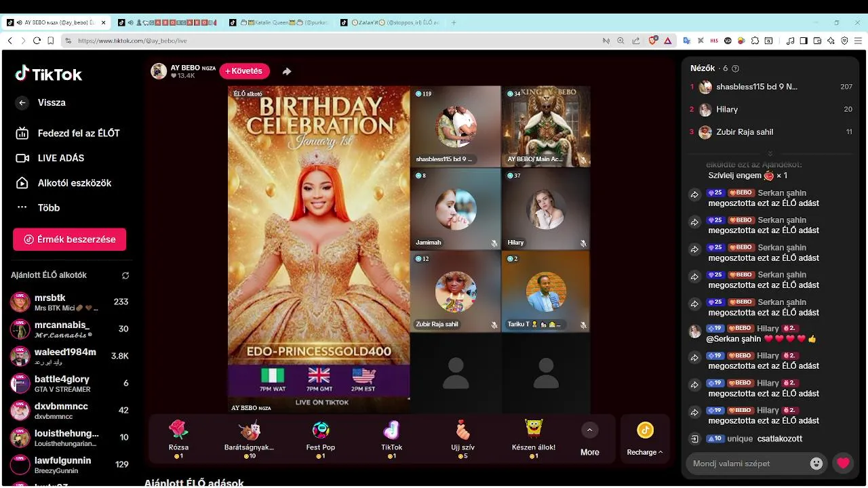Click muted mic icon on Hilary tile
This screenshot has height=488, width=868.
point(583,243)
